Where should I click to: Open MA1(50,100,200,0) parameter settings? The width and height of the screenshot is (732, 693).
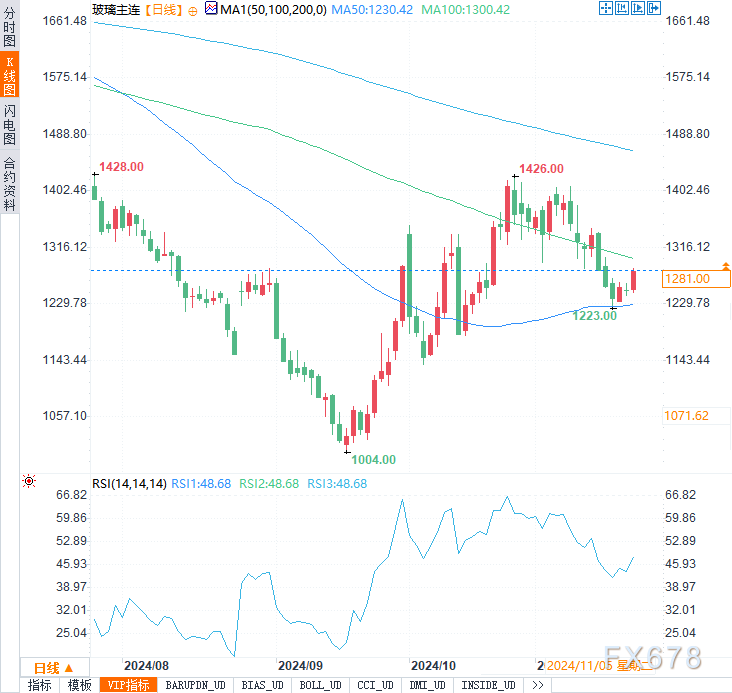[261, 9]
